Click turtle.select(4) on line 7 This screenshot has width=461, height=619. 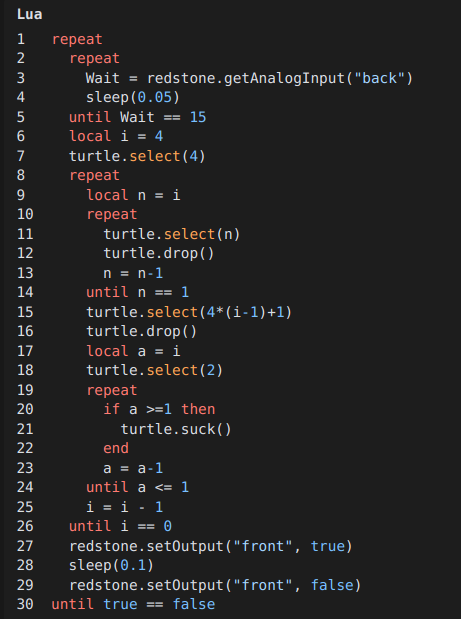(x=137, y=156)
